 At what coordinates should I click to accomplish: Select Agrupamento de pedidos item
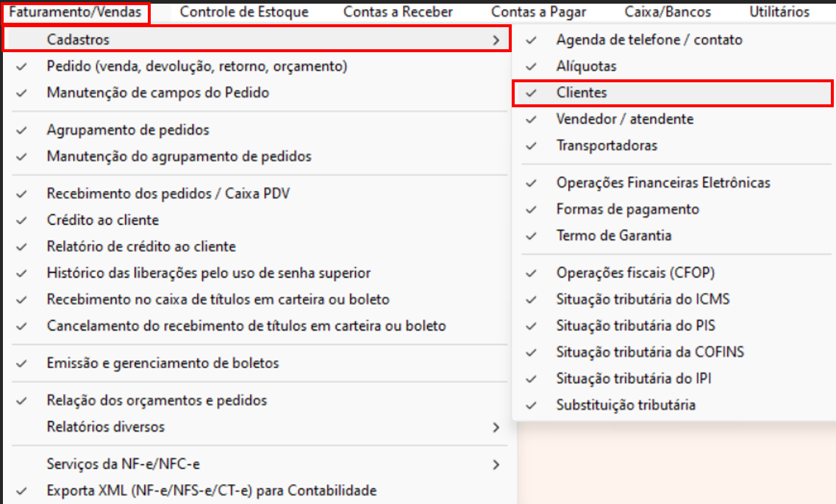point(128,130)
